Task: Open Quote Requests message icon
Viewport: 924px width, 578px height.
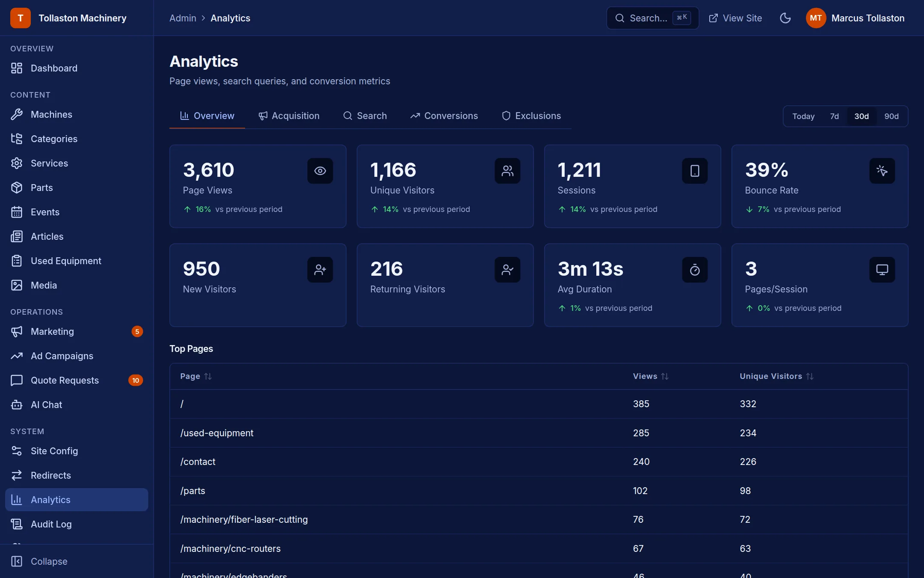Action: pyautogui.click(x=17, y=380)
